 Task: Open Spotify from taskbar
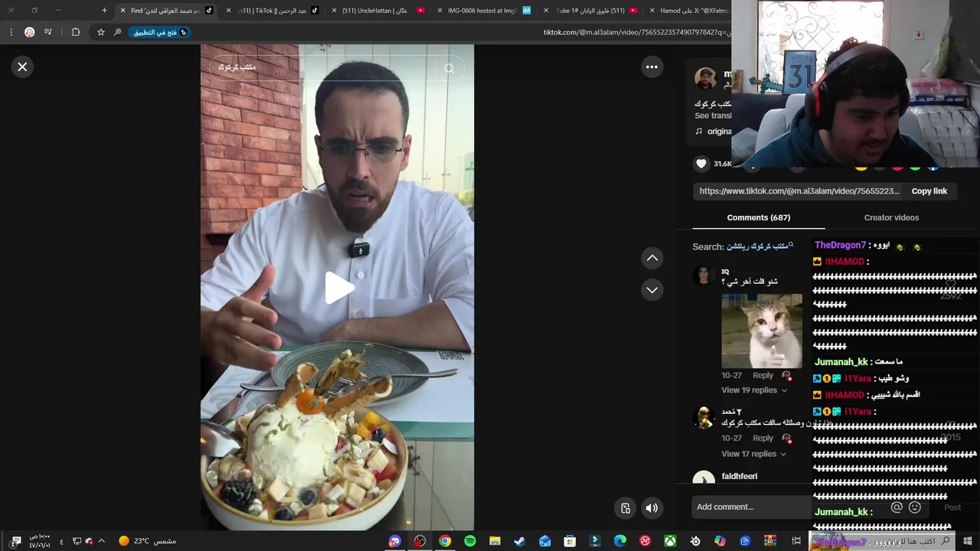[470, 541]
